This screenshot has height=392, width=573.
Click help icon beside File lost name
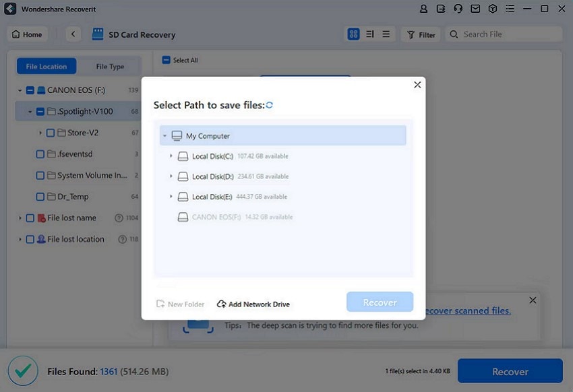[x=119, y=218]
